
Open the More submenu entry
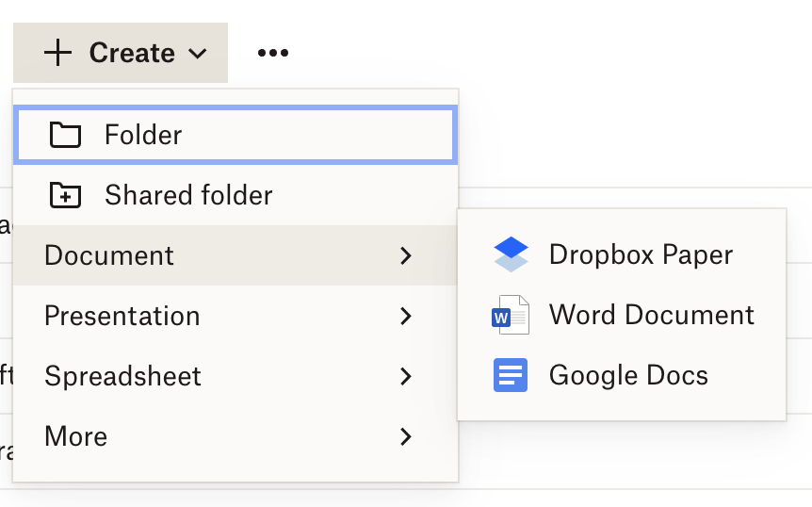pos(235,436)
